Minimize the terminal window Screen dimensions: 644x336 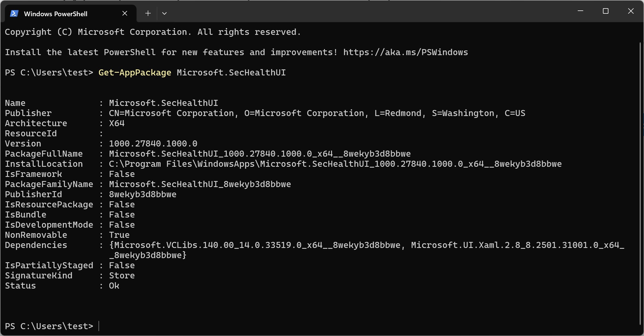tap(580, 11)
